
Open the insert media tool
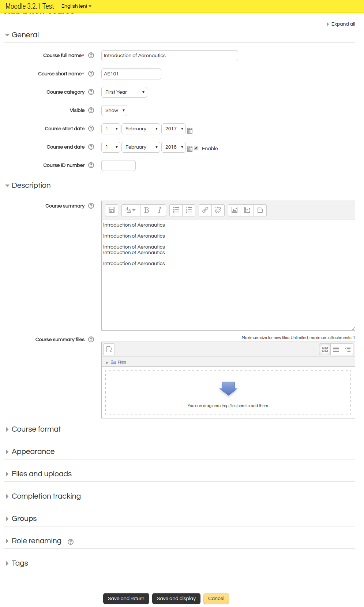(247, 210)
